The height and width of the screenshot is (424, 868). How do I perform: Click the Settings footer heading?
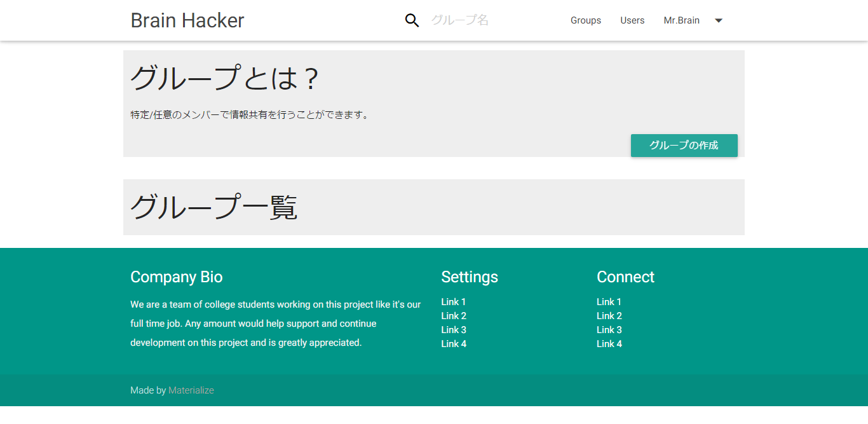point(470,277)
